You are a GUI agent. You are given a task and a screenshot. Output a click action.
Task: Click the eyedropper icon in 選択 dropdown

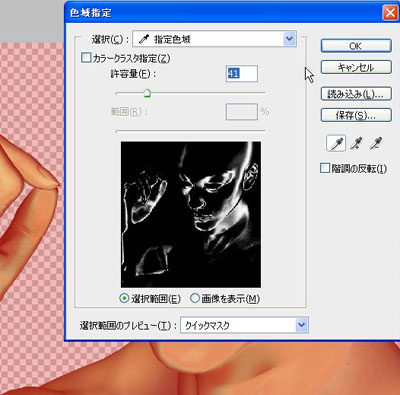(x=144, y=39)
